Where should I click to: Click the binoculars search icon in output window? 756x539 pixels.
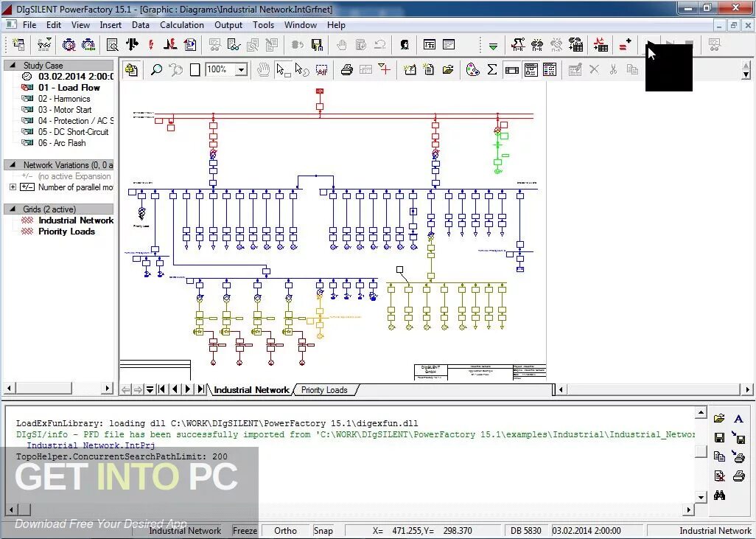[719, 495]
